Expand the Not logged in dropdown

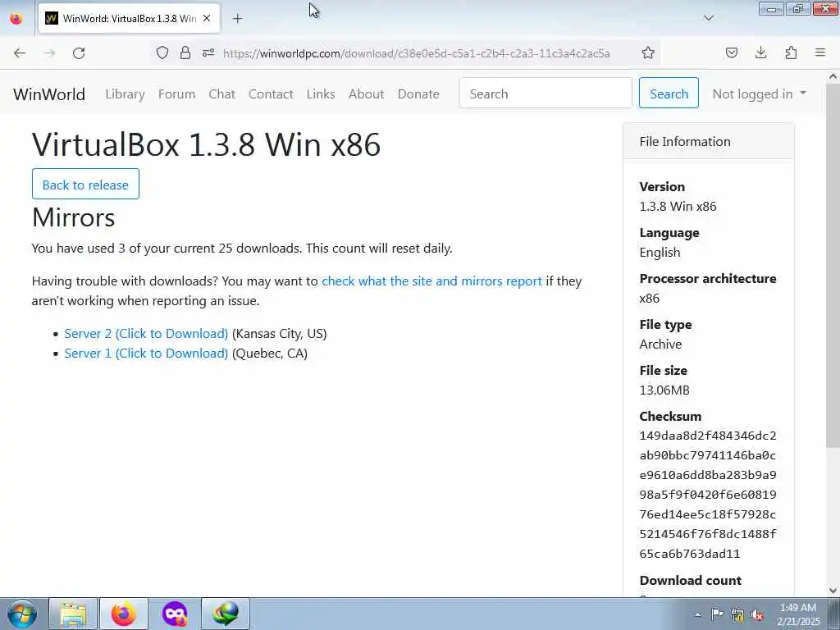pyautogui.click(x=759, y=94)
